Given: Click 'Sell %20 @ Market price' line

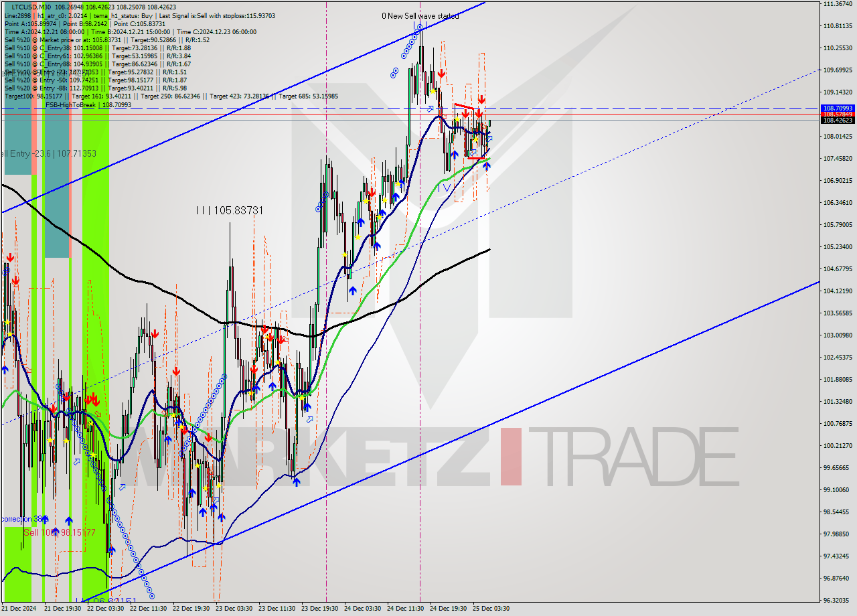Looking at the screenshot, I should coord(107,40).
